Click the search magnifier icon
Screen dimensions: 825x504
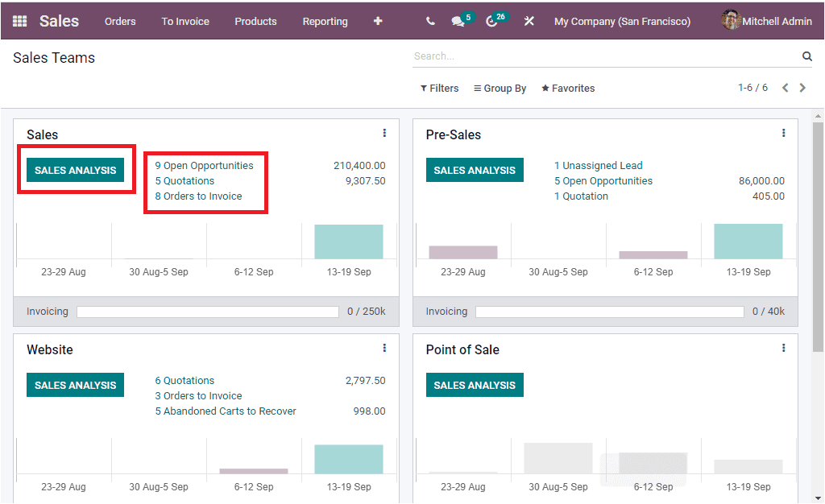806,56
